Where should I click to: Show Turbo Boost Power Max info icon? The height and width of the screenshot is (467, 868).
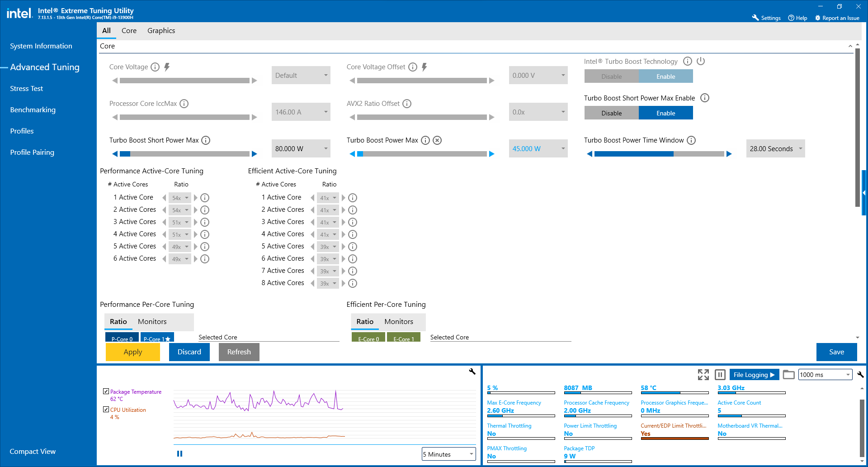425,140
